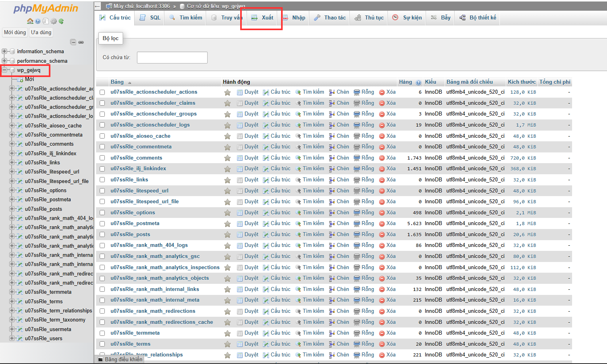Click the documentation question-mark icon in sidebar
Viewport: 607px width, 364px height.
[x=38, y=21]
